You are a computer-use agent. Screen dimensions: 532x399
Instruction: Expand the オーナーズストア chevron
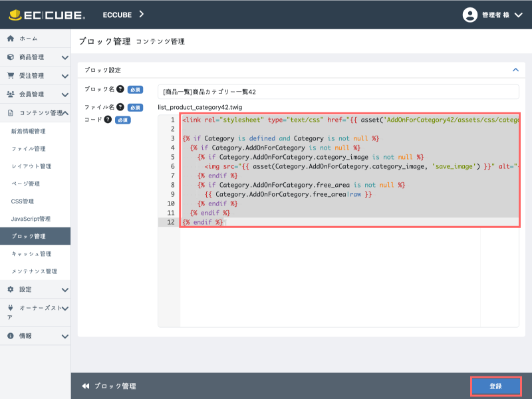65,309
